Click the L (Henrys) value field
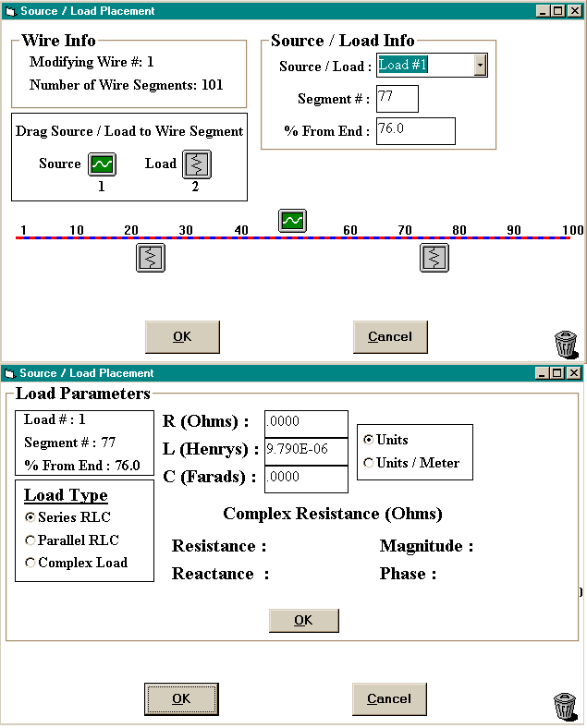The image size is (587, 728). click(306, 451)
